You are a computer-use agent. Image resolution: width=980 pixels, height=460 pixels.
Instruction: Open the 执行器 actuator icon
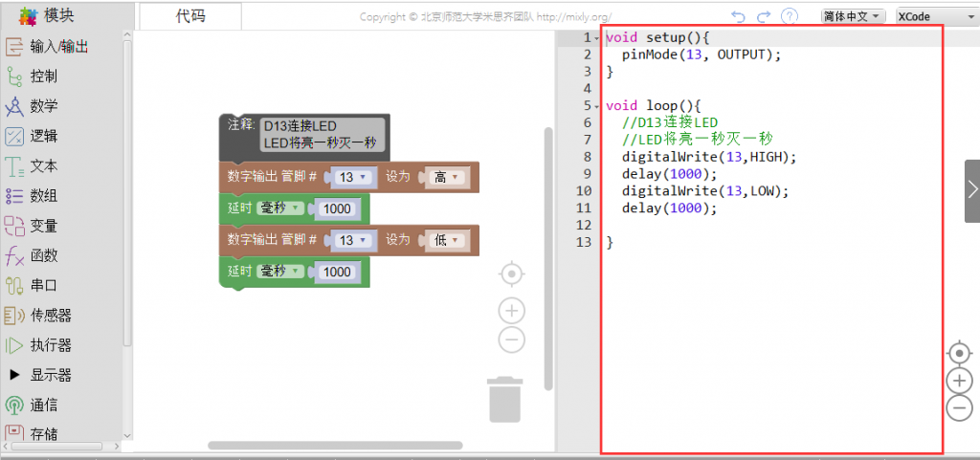[x=14, y=345]
